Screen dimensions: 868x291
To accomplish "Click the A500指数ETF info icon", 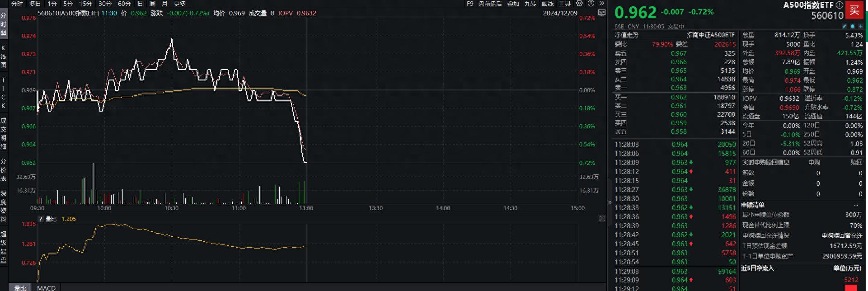I will pyautogui.click(x=839, y=5).
